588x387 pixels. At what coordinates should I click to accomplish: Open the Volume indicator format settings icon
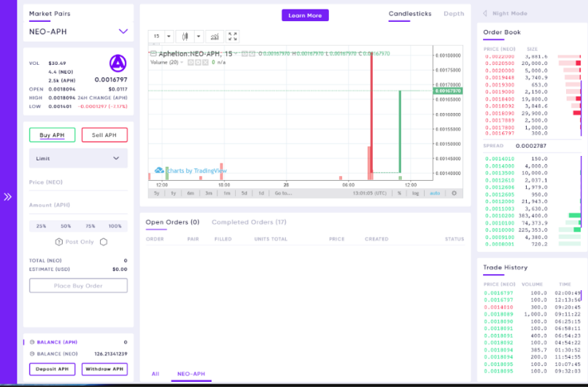click(198, 62)
